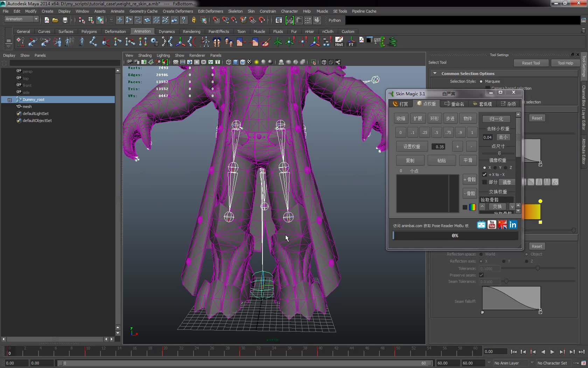Adjust the 点尺寸 slider handle
The height and width of the screenshot is (368, 588).
[499, 154]
